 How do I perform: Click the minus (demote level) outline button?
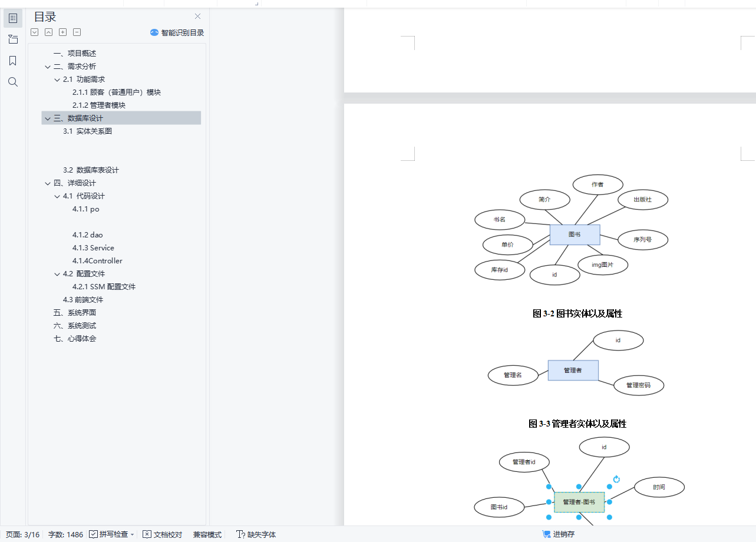[77, 32]
